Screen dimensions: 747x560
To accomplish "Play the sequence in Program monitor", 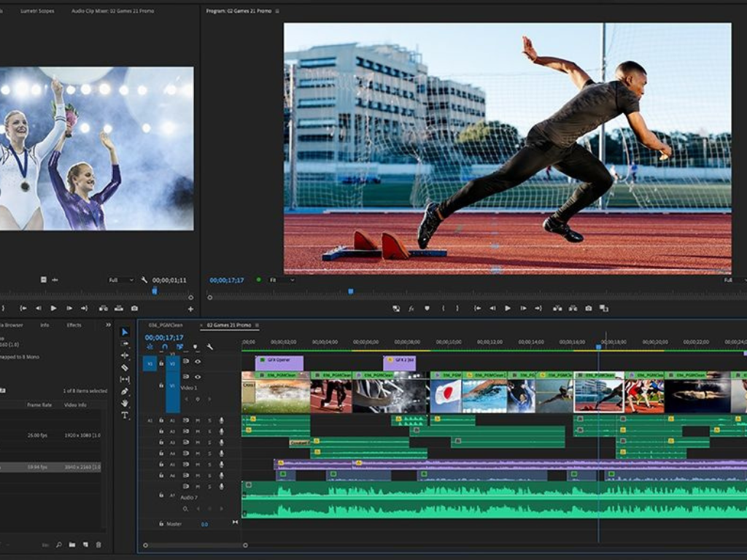I will tap(508, 308).
